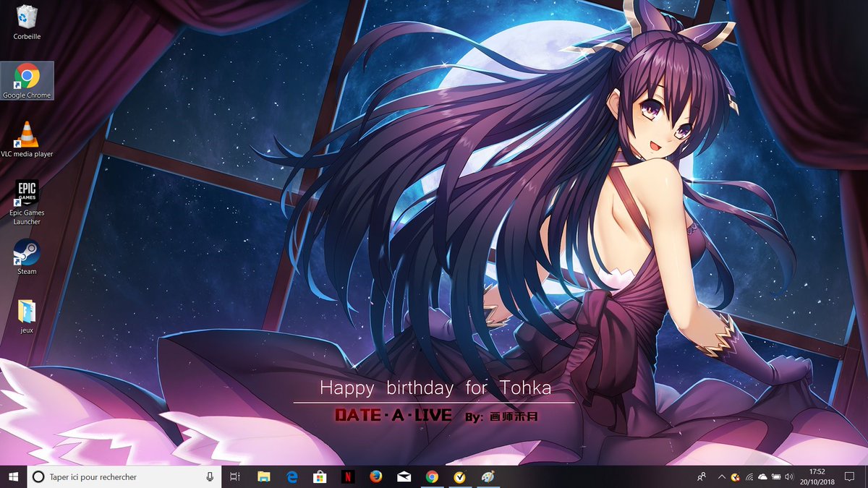Image resolution: width=868 pixels, height=488 pixels.
Task: Launch Firefox from taskbar
Action: [375, 476]
